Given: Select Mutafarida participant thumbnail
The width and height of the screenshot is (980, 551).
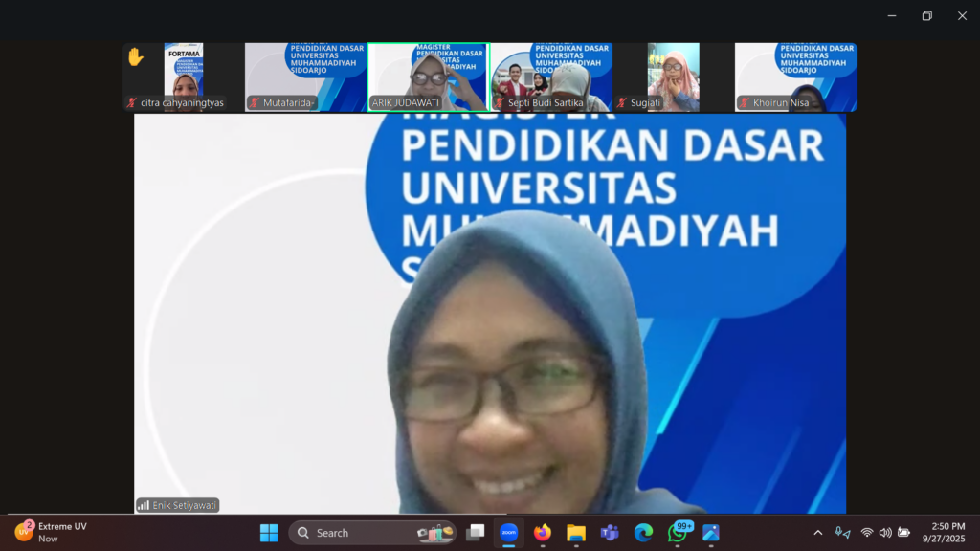Looking at the screenshot, I should point(305,77).
